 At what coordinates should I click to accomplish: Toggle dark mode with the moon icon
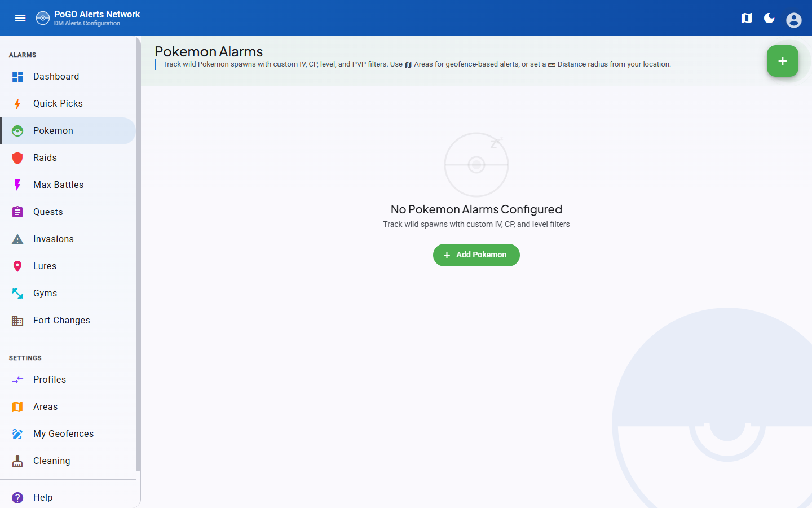pos(769,18)
